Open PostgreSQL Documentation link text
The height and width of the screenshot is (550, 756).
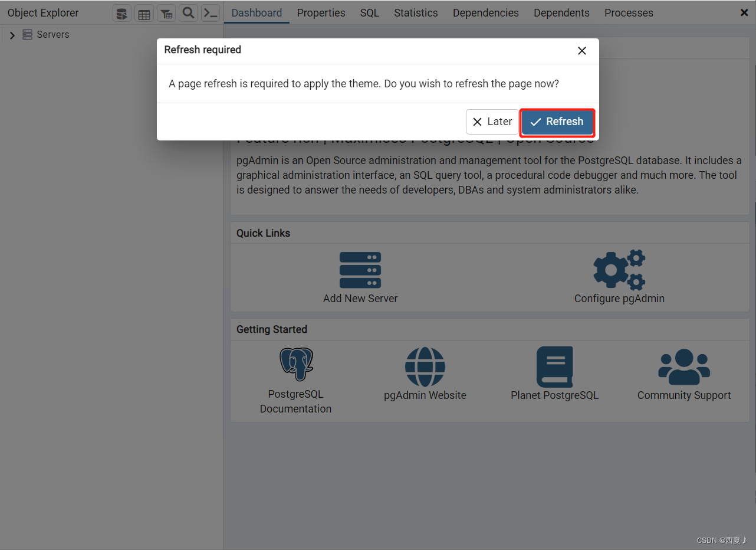[296, 401]
